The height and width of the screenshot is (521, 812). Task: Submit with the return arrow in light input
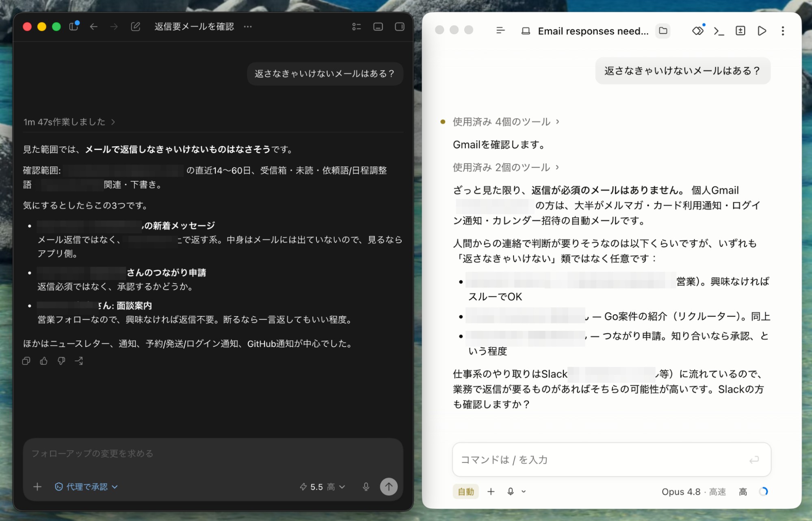click(x=754, y=460)
